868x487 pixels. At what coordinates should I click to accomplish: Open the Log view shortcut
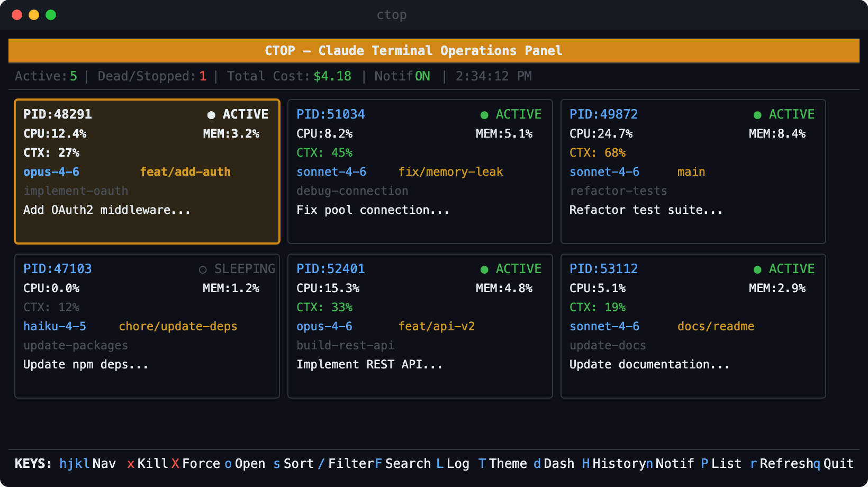coord(453,464)
